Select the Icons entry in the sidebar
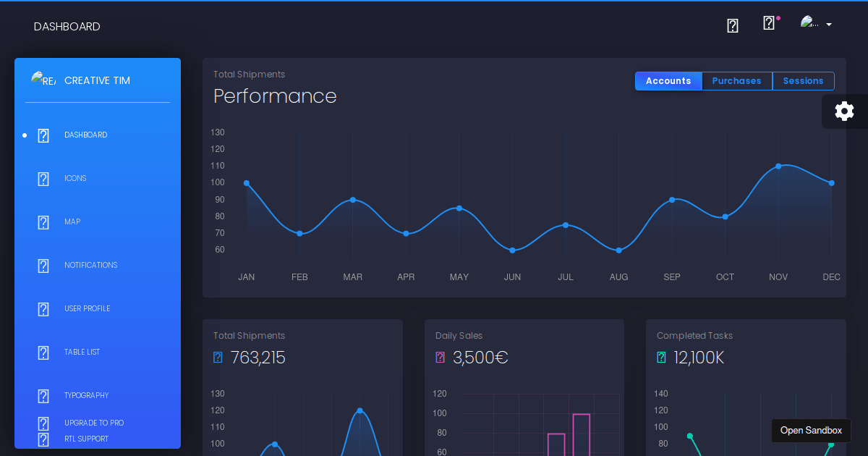Image resolution: width=868 pixels, height=456 pixels. pyautogui.click(x=75, y=178)
